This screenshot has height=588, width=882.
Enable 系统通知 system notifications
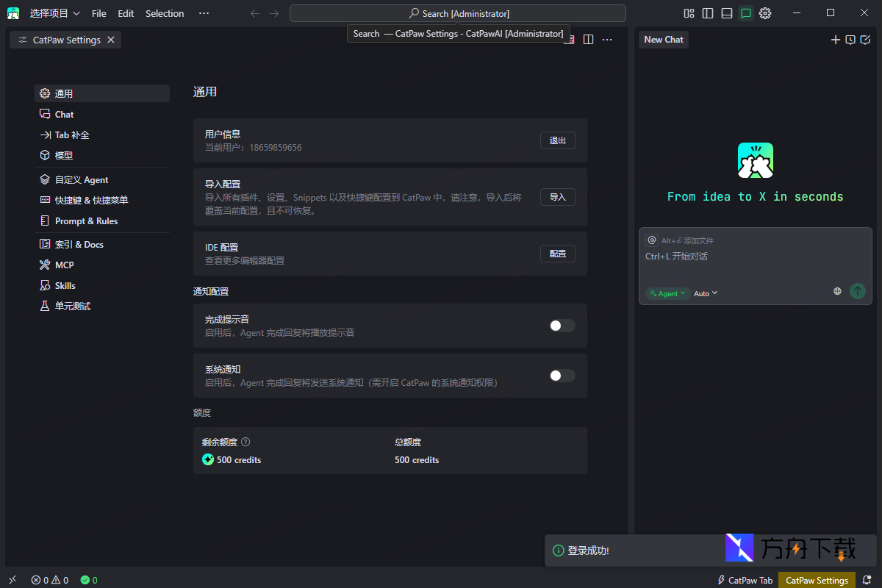561,375
